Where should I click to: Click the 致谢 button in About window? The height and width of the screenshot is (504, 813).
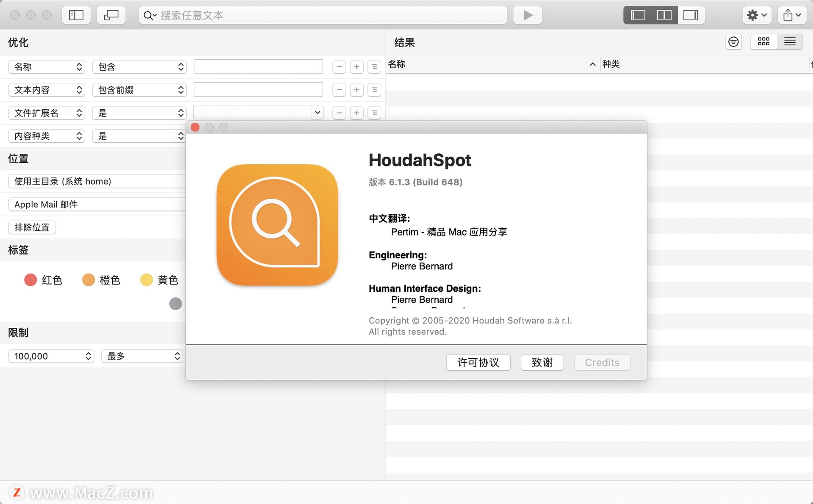tap(542, 363)
